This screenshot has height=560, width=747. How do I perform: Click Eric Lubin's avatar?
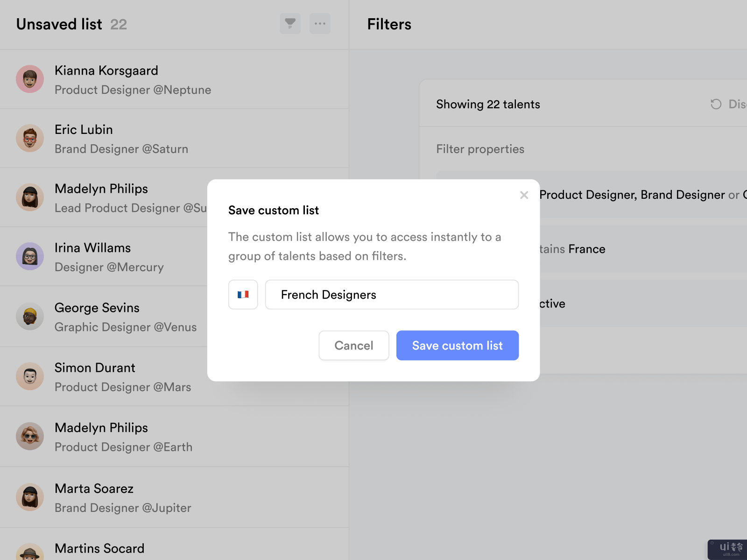30,138
